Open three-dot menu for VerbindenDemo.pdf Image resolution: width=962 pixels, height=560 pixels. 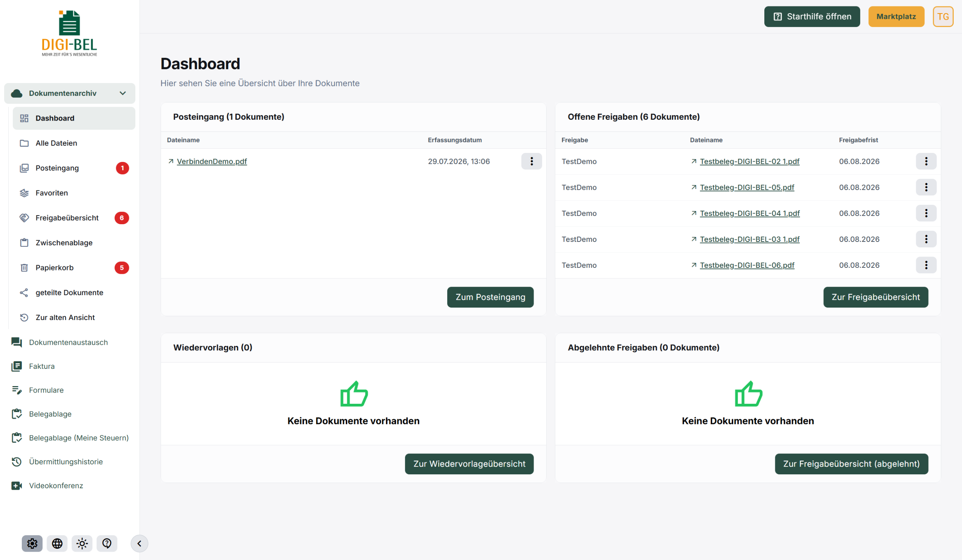pyautogui.click(x=531, y=161)
